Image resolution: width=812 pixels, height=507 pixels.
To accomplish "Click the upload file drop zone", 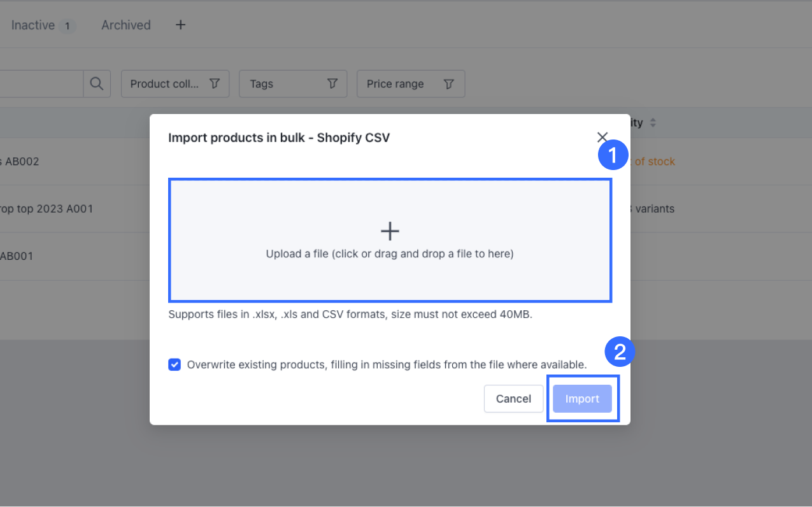I will (x=390, y=240).
